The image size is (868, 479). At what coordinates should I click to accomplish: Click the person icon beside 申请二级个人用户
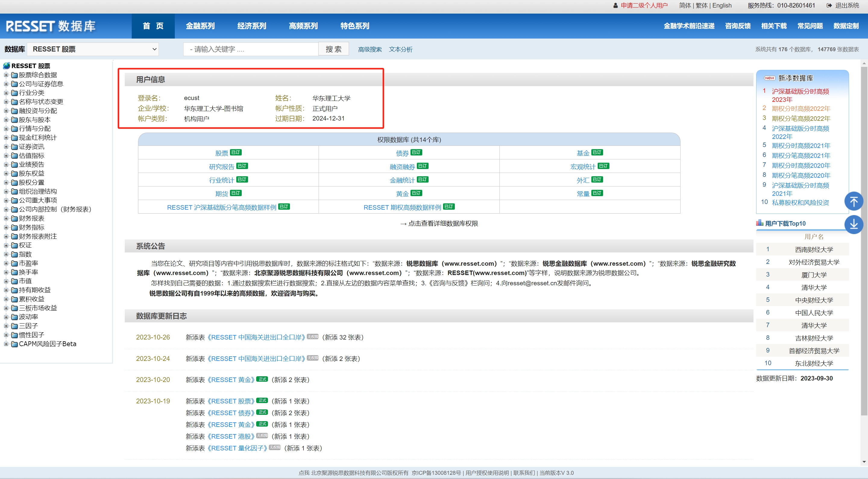pos(615,5)
